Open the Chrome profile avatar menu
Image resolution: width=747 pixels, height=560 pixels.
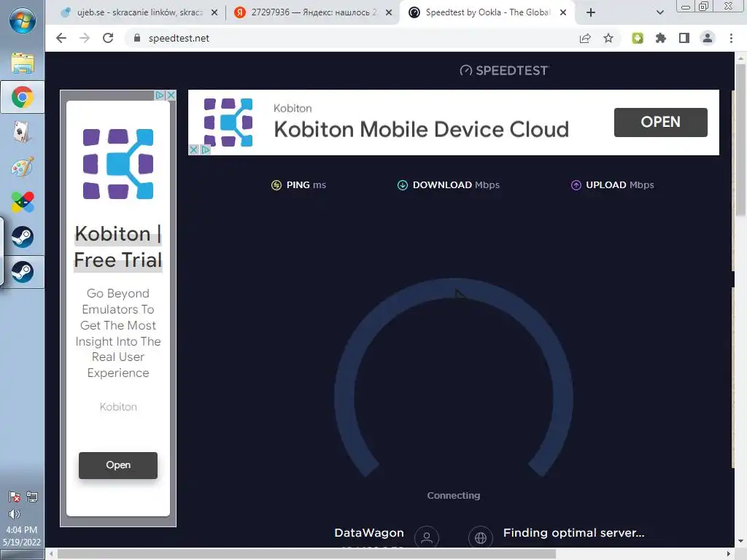pyautogui.click(x=708, y=38)
